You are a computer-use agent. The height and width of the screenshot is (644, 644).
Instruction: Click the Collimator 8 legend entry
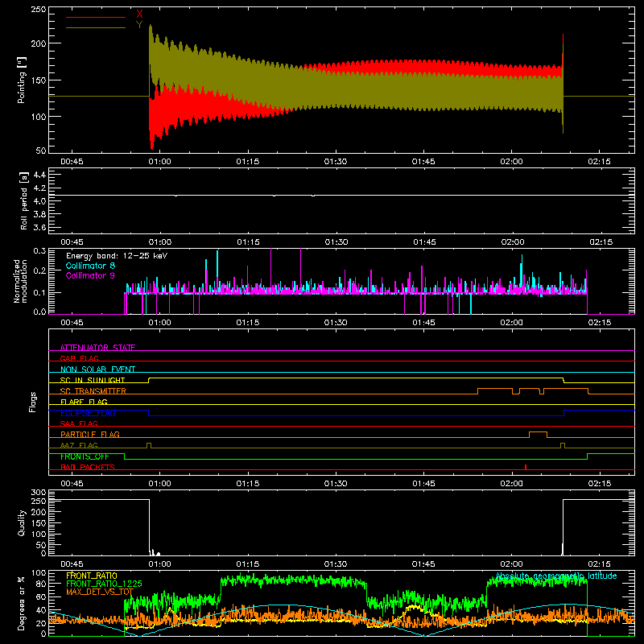pyautogui.click(x=90, y=266)
